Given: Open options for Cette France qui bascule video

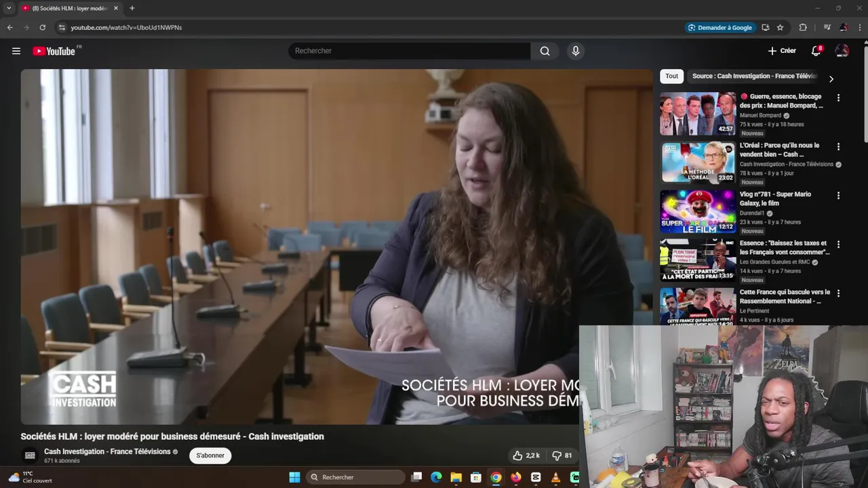Looking at the screenshot, I should coord(838,293).
